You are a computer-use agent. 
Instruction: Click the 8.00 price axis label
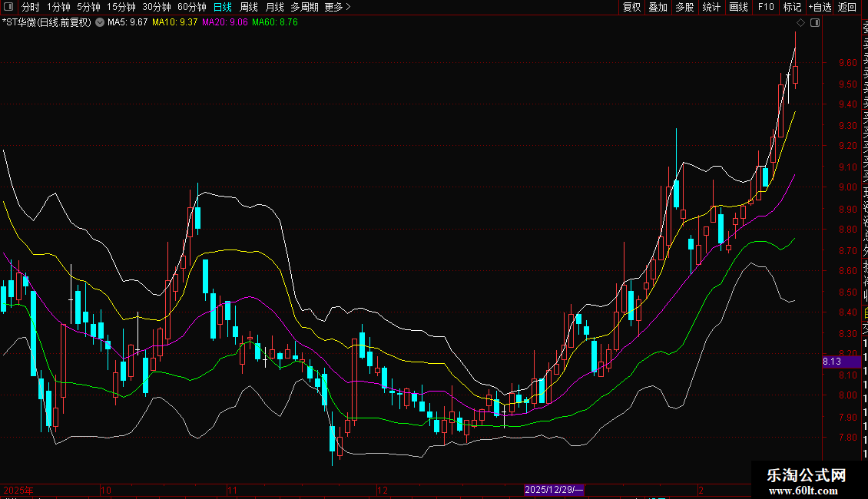click(847, 395)
